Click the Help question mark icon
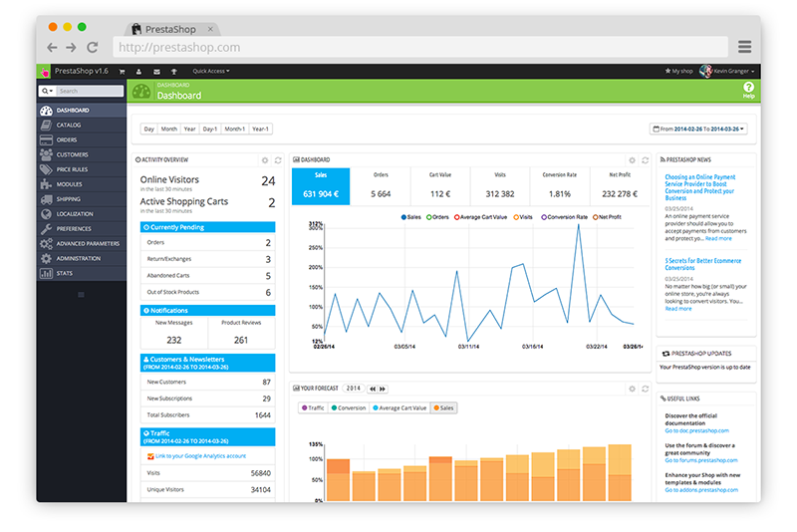 coord(748,88)
